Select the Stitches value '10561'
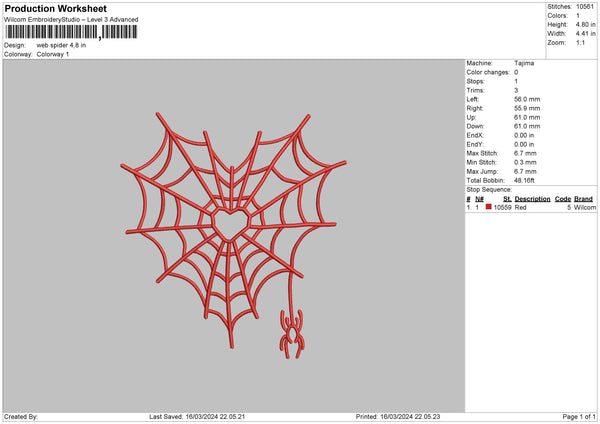 coord(585,7)
